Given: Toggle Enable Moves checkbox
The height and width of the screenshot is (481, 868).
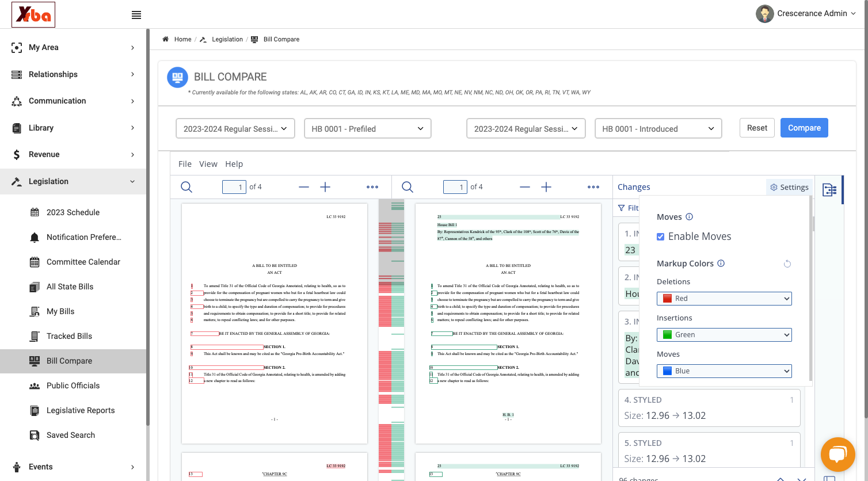Looking at the screenshot, I should [661, 236].
